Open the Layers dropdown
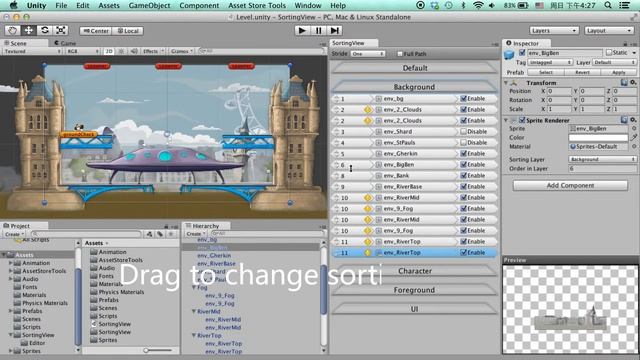This screenshot has height=360, width=640. 554,31
